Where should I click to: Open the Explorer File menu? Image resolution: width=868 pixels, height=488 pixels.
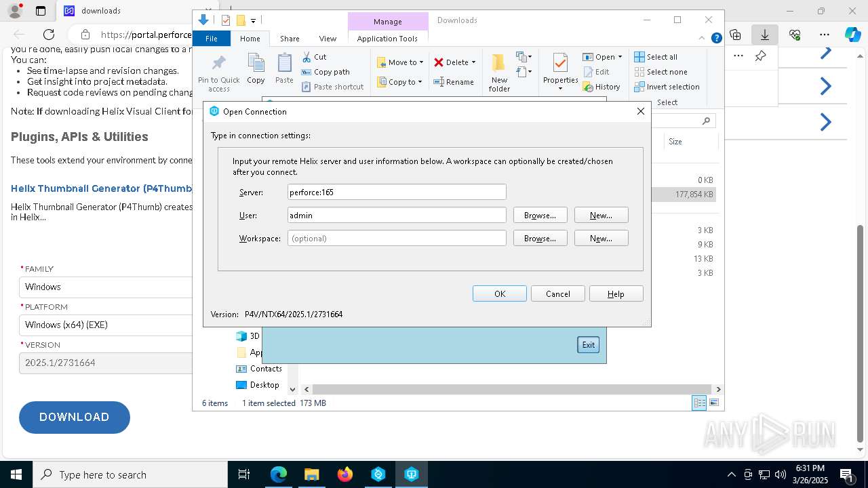[212, 39]
